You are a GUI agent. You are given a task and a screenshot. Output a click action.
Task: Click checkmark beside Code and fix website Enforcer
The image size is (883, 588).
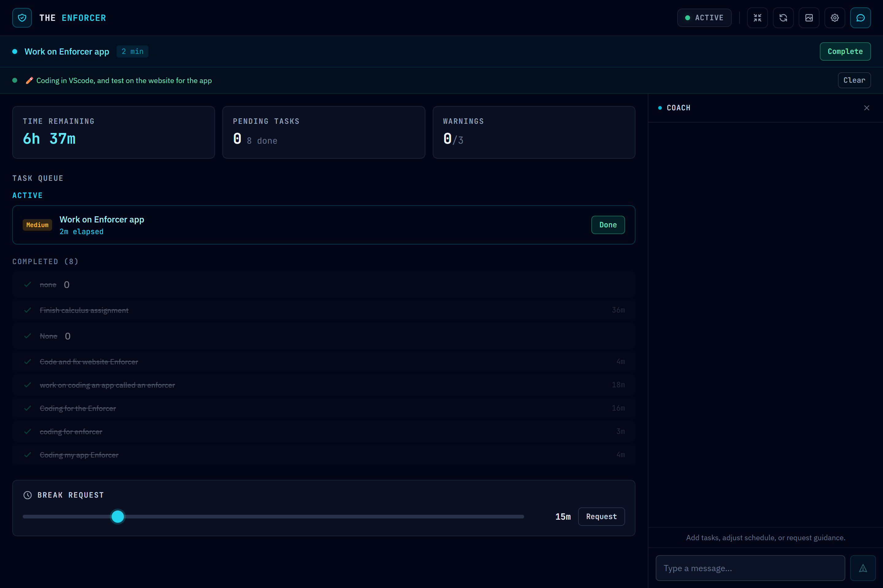point(27,362)
